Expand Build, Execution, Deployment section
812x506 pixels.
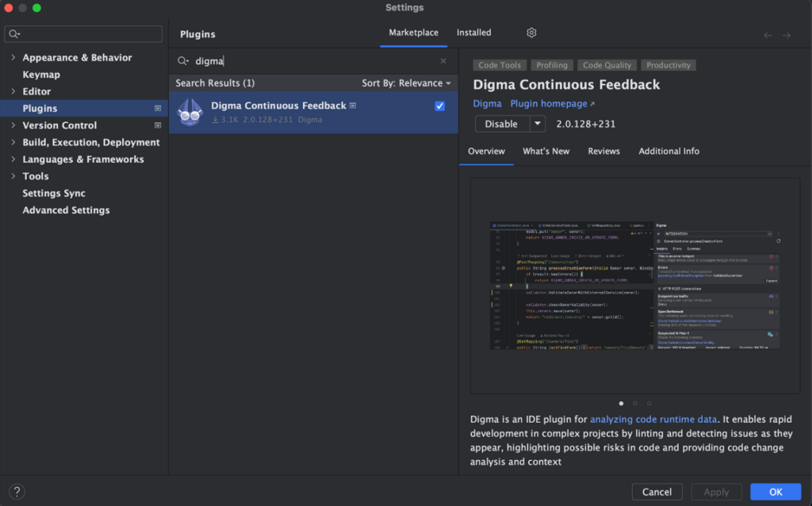point(13,142)
